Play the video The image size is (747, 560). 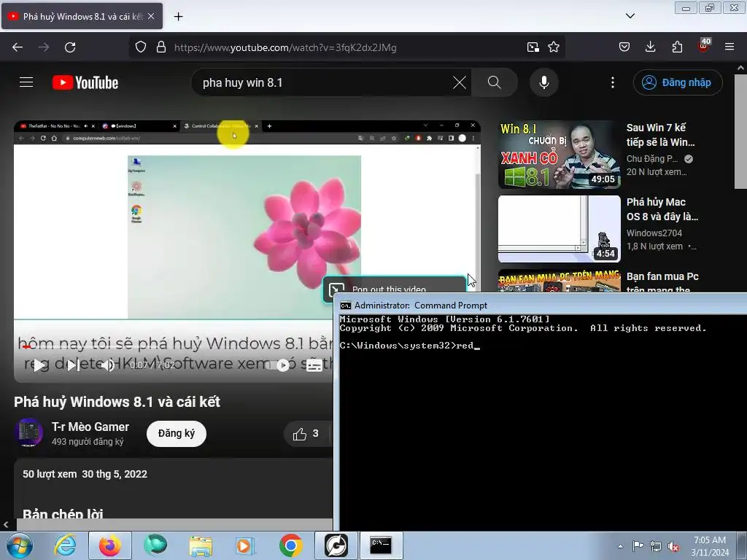(x=39, y=365)
